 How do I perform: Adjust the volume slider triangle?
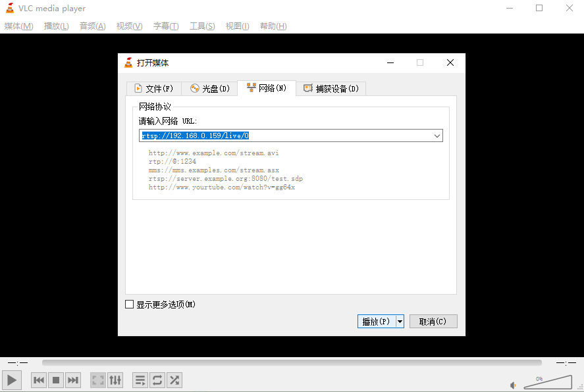coord(548,382)
